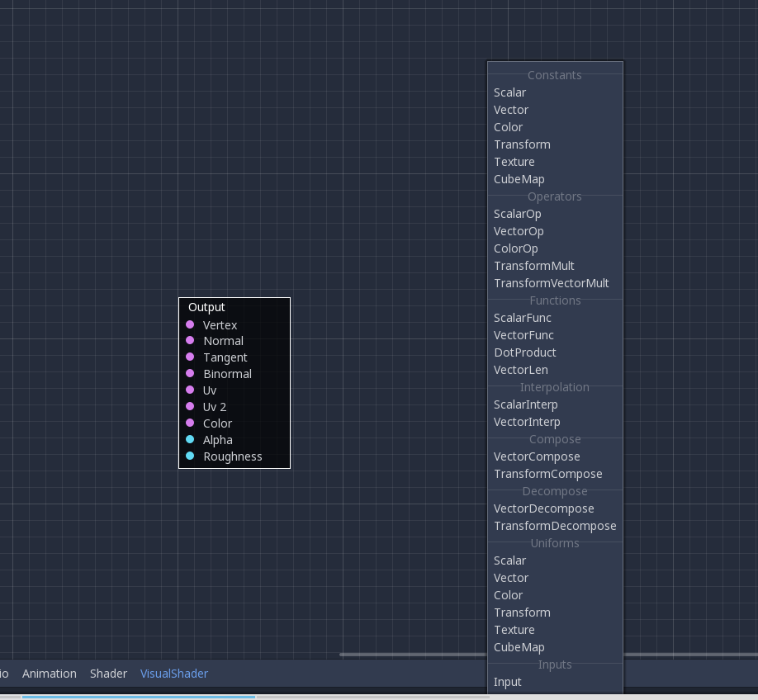Click the Tangent output port
This screenshot has height=700, width=758.
pyautogui.click(x=191, y=357)
